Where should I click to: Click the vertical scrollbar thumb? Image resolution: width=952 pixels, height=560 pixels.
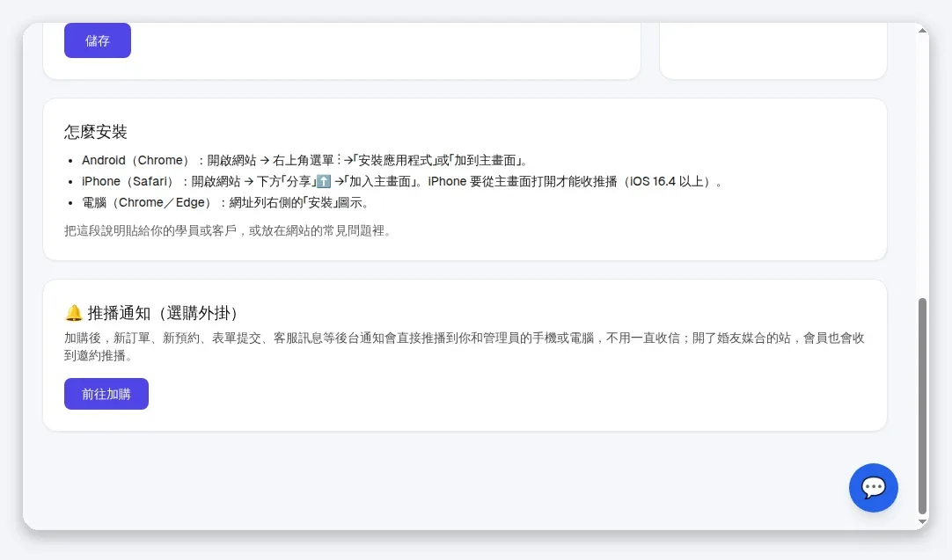pos(922,405)
